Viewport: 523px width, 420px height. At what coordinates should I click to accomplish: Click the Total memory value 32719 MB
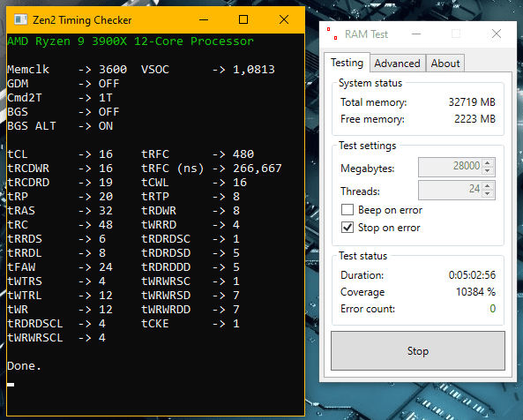[x=472, y=102]
